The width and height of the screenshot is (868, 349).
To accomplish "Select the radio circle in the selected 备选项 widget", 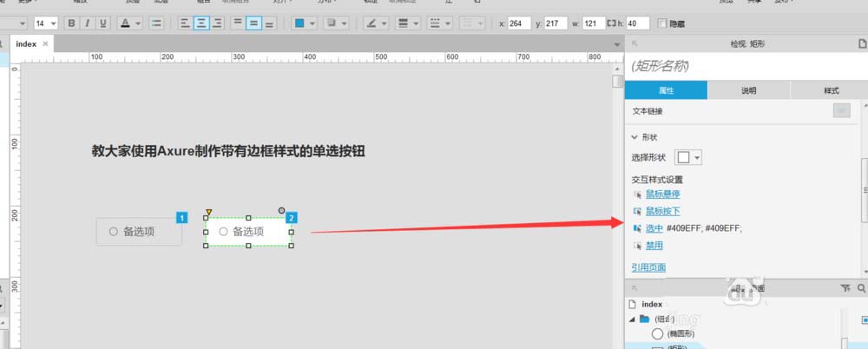I will [223, 232].
